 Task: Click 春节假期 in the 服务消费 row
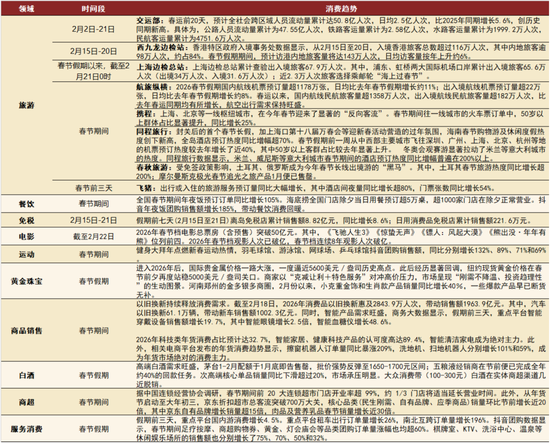coord(93,429)
